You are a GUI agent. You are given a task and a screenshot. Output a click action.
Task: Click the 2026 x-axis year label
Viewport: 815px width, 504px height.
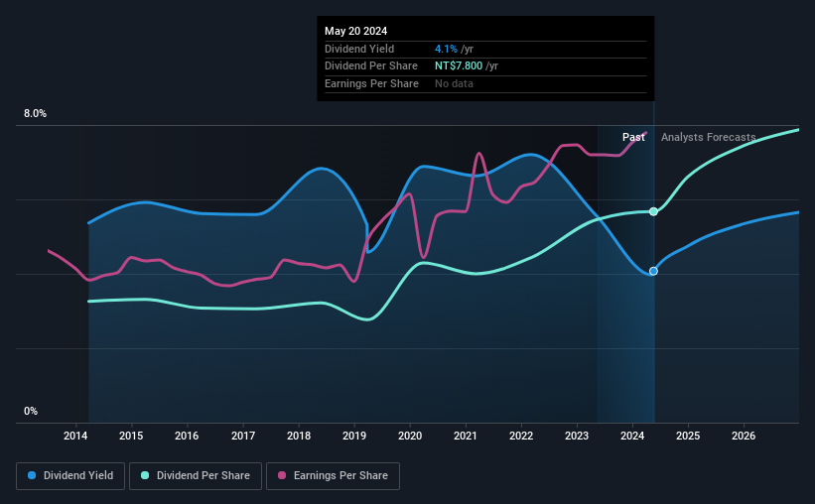[x=744, y=436]
